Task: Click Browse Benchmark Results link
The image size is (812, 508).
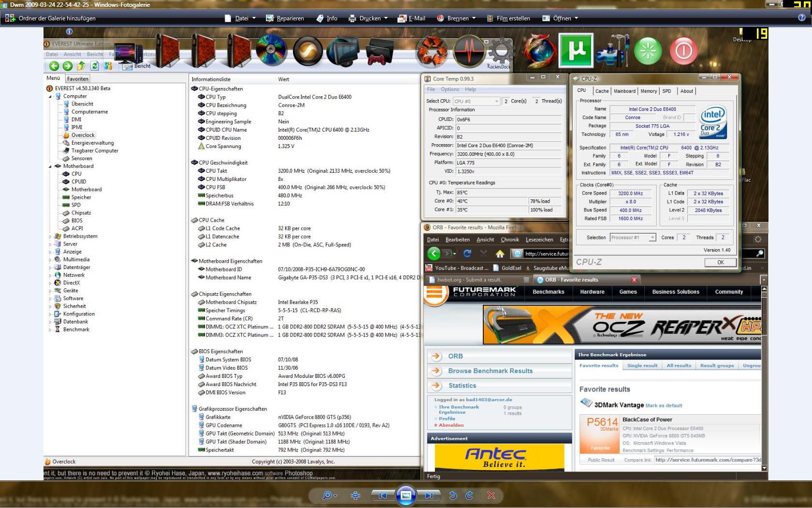Action: point(490,371)
